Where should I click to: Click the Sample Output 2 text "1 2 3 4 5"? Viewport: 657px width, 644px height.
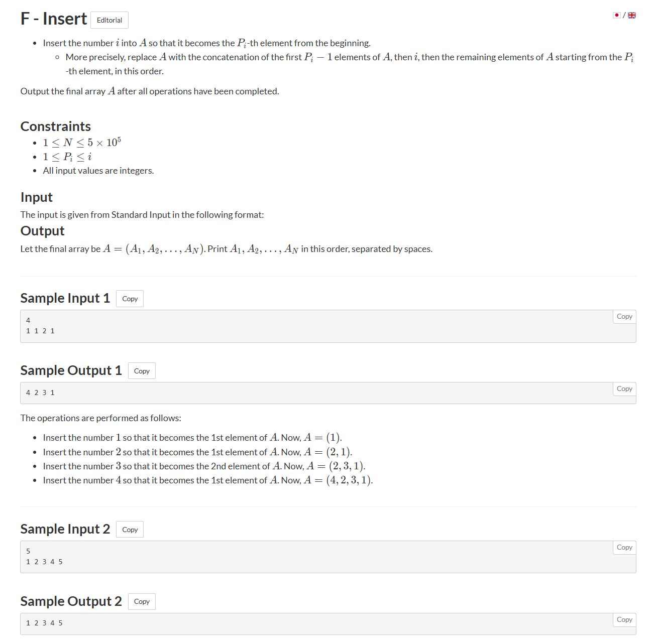click(44, 623)
